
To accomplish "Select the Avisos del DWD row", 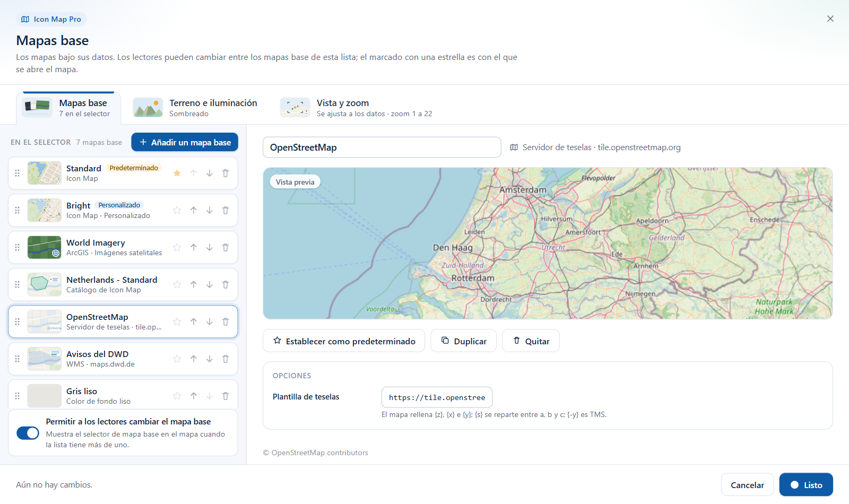I will point(123,359).
